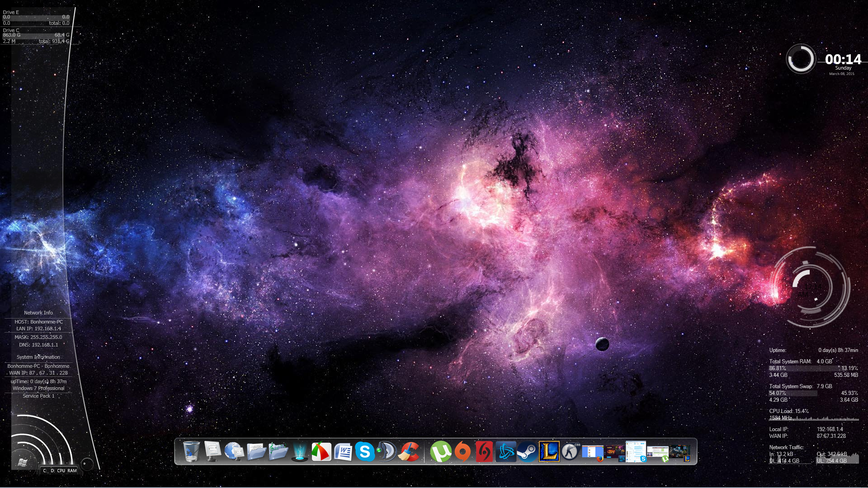Switch to the League of Legends window thumbnail
868x488 pixels.
click(x=679, y=453)
